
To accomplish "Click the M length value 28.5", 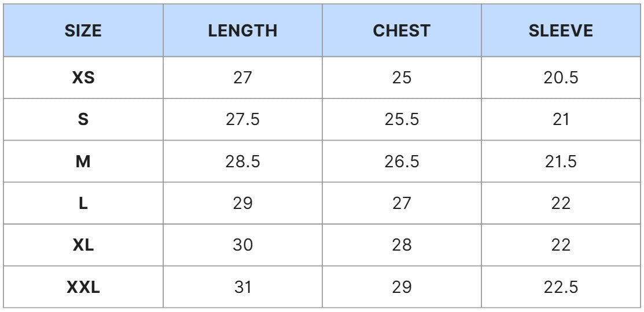I will 242,161.
